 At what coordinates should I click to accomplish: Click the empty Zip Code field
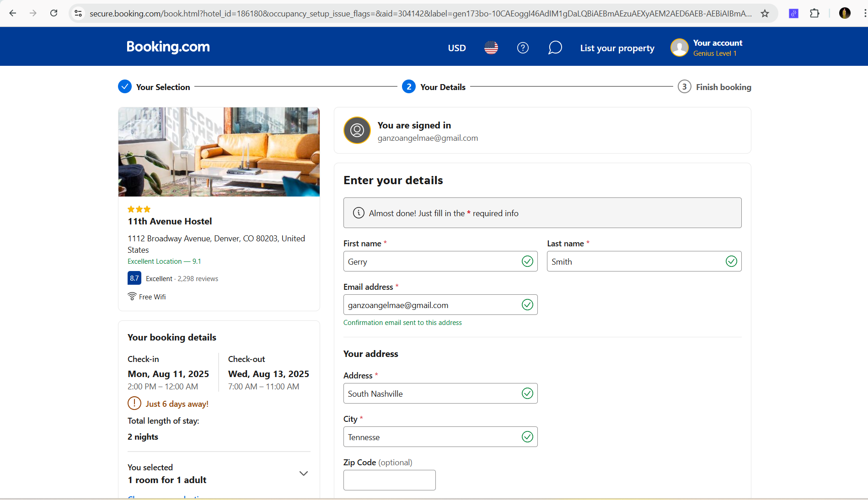[x=390, y=480]
